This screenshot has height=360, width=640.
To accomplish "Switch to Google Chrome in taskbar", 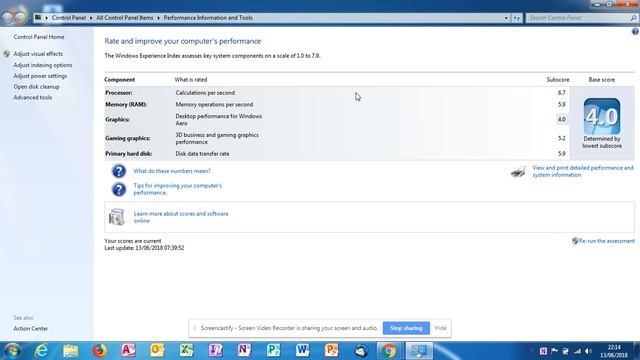I will (389, 351).
